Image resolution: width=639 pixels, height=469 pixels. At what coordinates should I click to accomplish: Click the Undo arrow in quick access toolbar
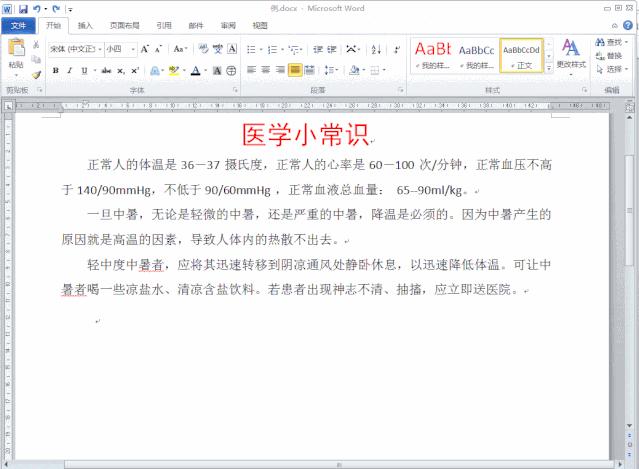tap(37, 9)
